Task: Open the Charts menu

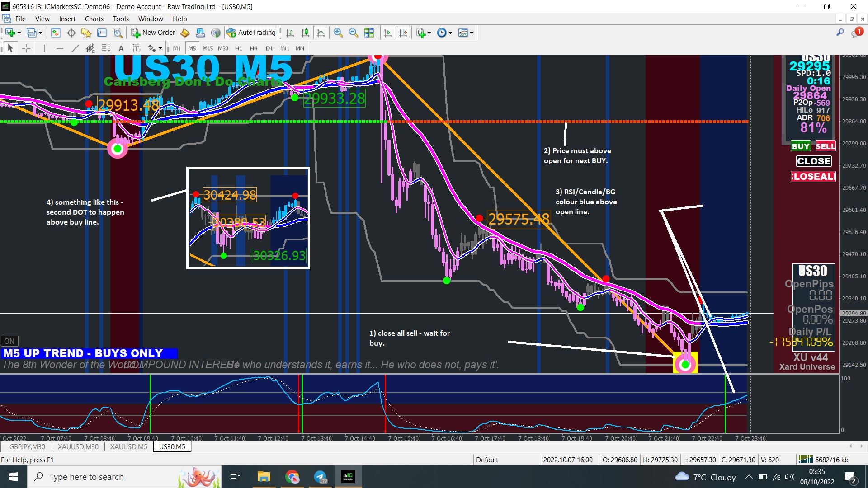Action: [94, 19]
